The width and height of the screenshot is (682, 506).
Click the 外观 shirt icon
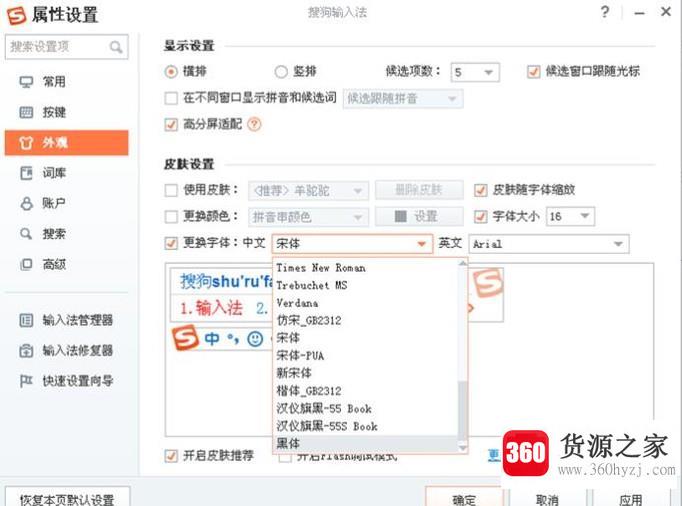click(26, 143)
